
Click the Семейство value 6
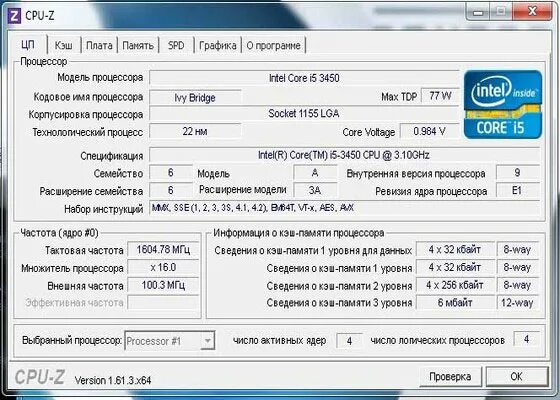click(x=171, y=172)
